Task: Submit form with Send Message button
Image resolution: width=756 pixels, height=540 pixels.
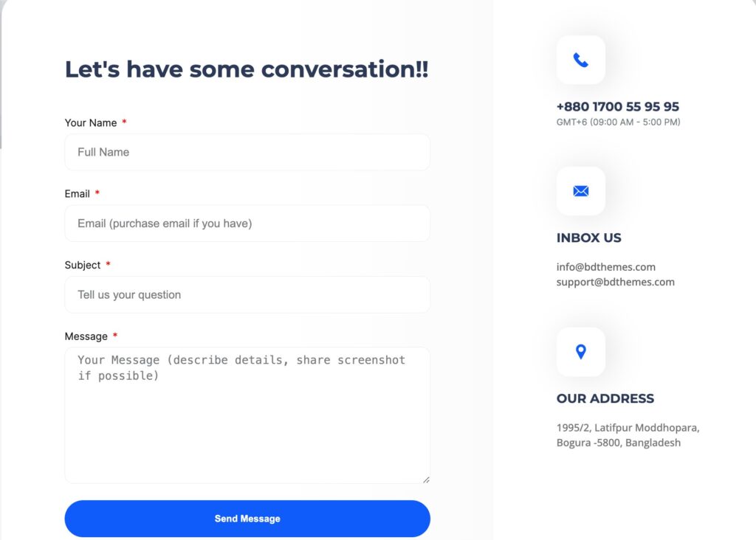Action: click(247, 519)
